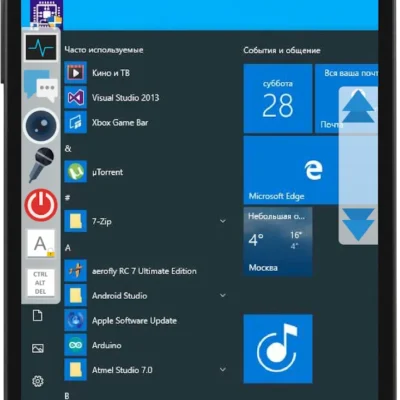Click the Часто используемые heading
The image size is (400, 400).
(x=104, y=50)
